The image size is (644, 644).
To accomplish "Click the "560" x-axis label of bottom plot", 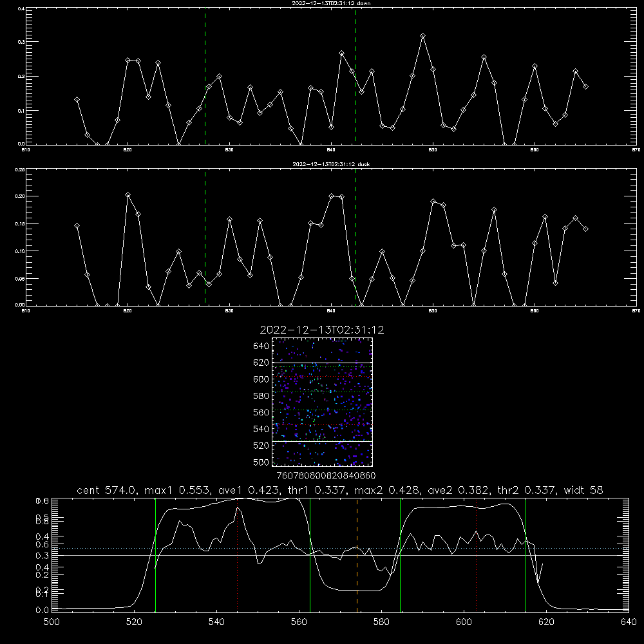I will [x=299, y=622].
